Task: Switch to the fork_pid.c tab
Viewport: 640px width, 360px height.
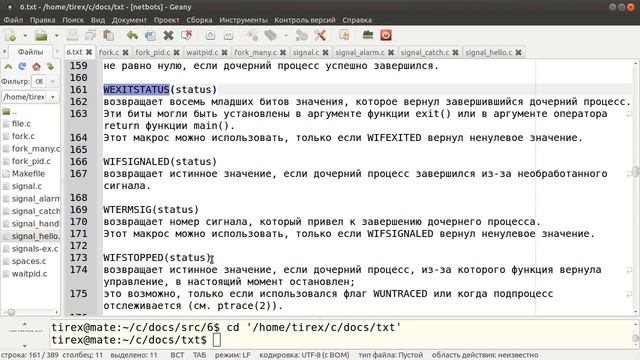Action: [152, 52]
